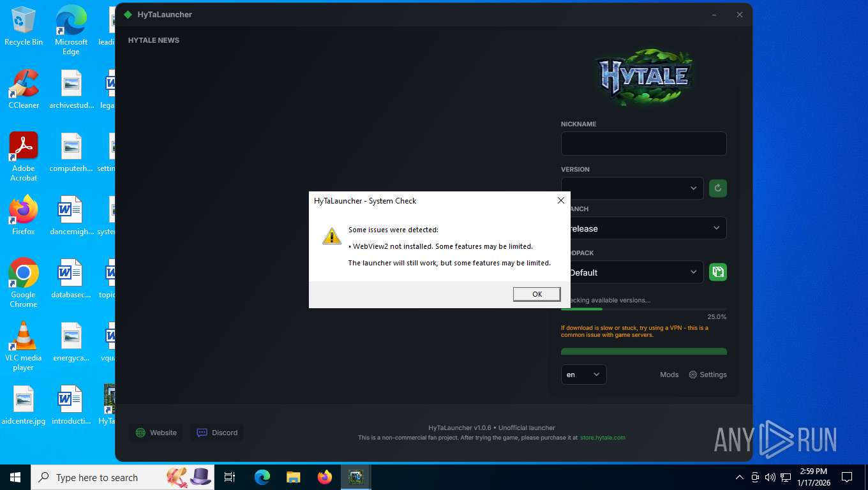
Task: Click the download progress bar
Action: click(x=643, y=309)
